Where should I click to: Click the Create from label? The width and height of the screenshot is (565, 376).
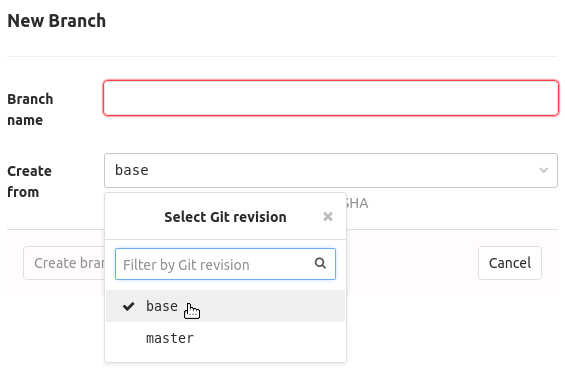click(29, 181)
